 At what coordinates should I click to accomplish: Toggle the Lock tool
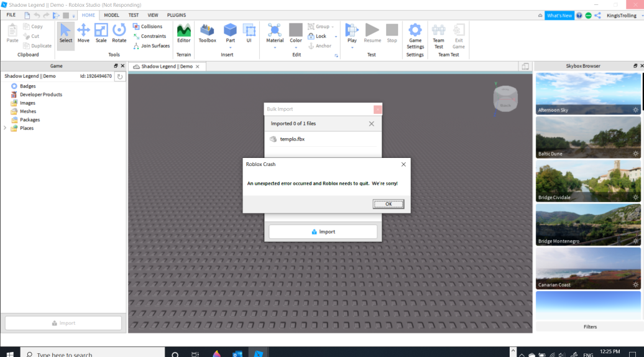[317, 36]
